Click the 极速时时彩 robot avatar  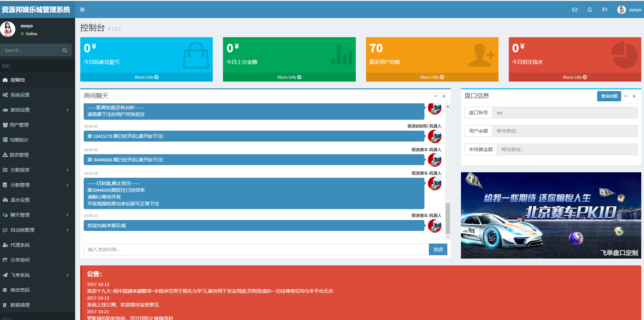pos(434,136)
